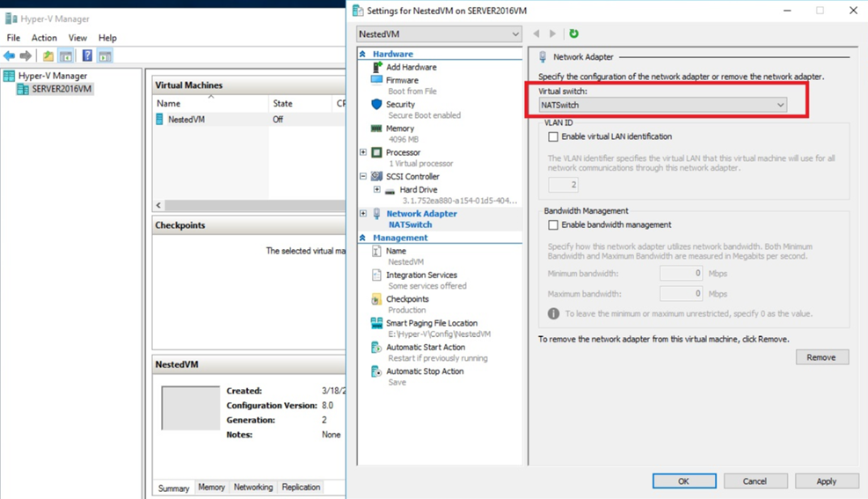The height and width of the screenshot is (499, 868).
Task: Click the NestedVM icon in Virtual Machines list
Action: (159, 119)
